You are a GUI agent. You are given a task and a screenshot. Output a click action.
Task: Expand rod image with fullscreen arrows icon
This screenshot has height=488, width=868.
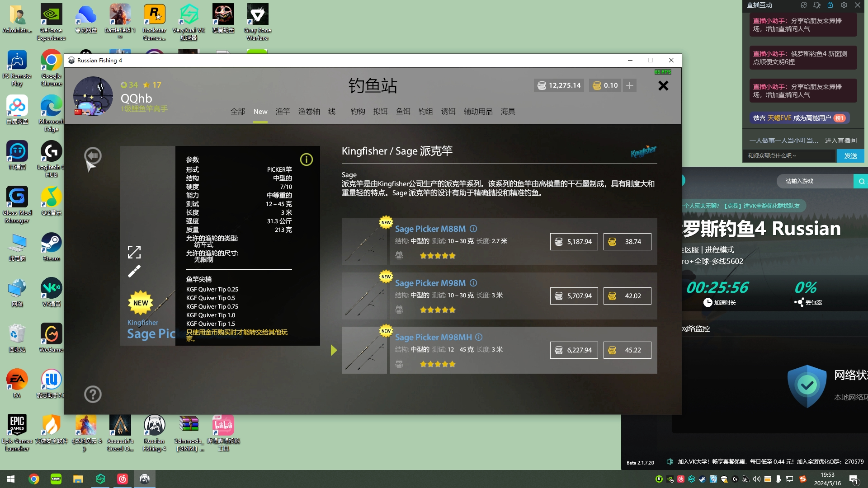click(134, 252)
